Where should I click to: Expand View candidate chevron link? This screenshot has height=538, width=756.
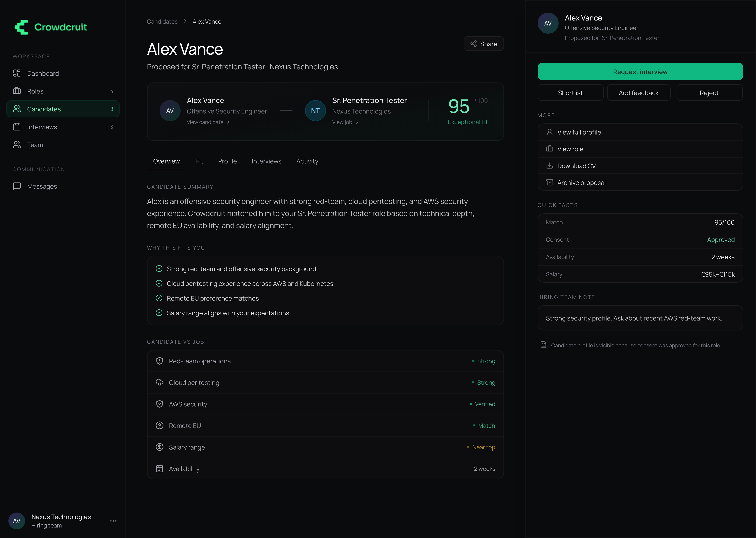208,122
